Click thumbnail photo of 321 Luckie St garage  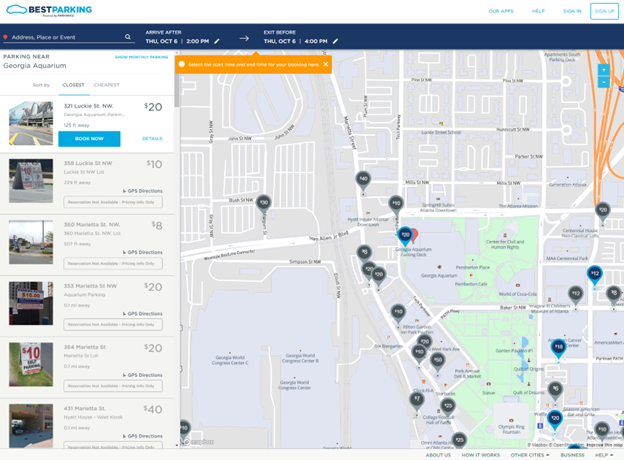31,123
